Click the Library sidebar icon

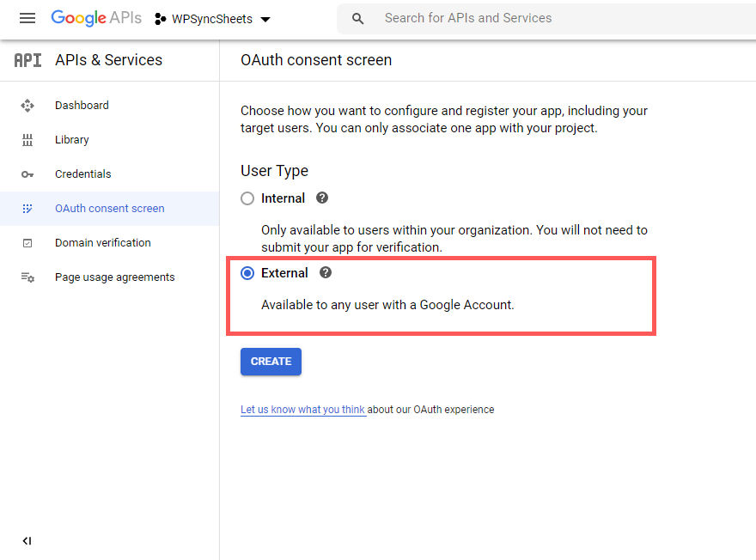tap(27, 140)
